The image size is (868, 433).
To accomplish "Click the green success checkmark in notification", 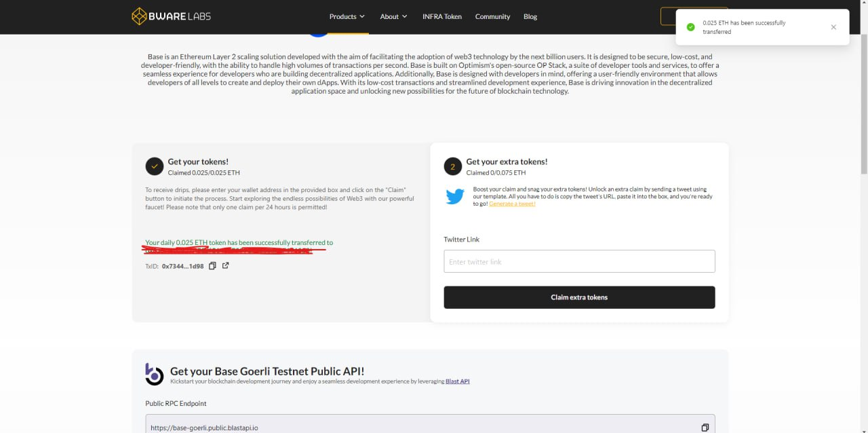I will click(x=690, y=27).
